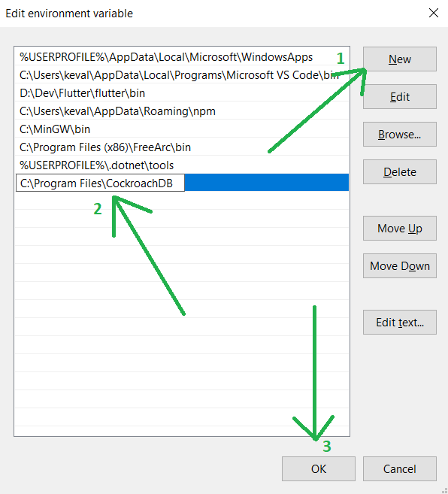This screenshot has width=448, height=494.
Task: Open the Browse... folder picker
Action: (x=399, y=134)
